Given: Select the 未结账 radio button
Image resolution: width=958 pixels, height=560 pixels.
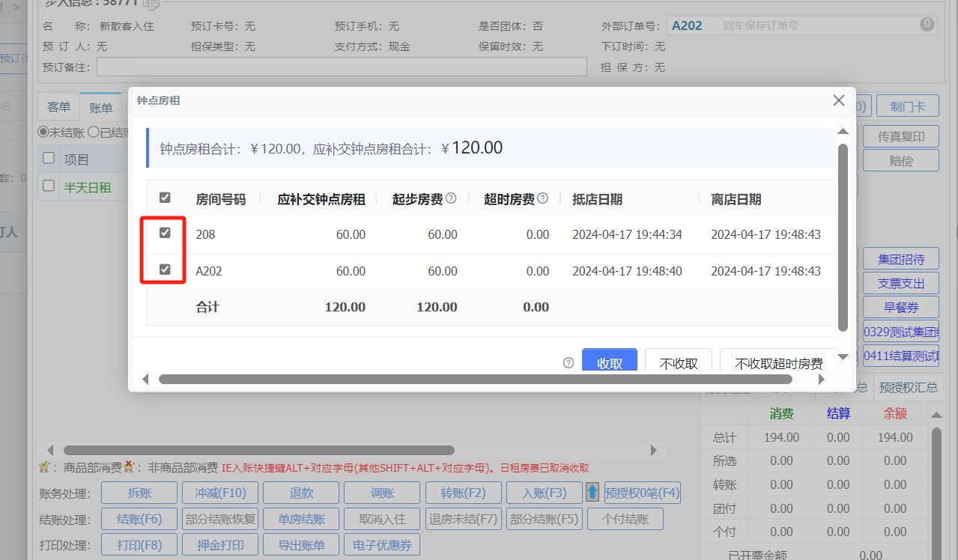Looking at the screenshot, I should [x=43, y=132].
